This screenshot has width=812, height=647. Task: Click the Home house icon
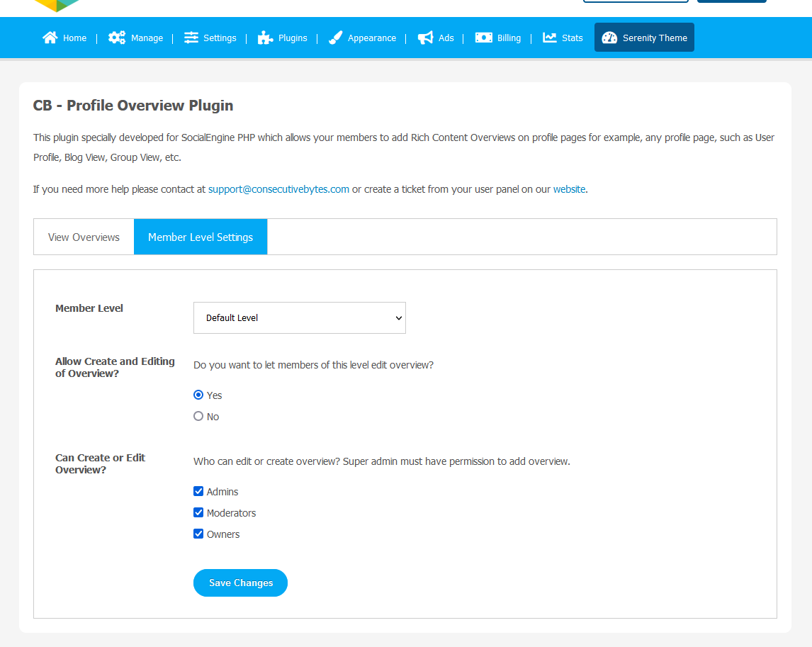click(x=50, y=38)
